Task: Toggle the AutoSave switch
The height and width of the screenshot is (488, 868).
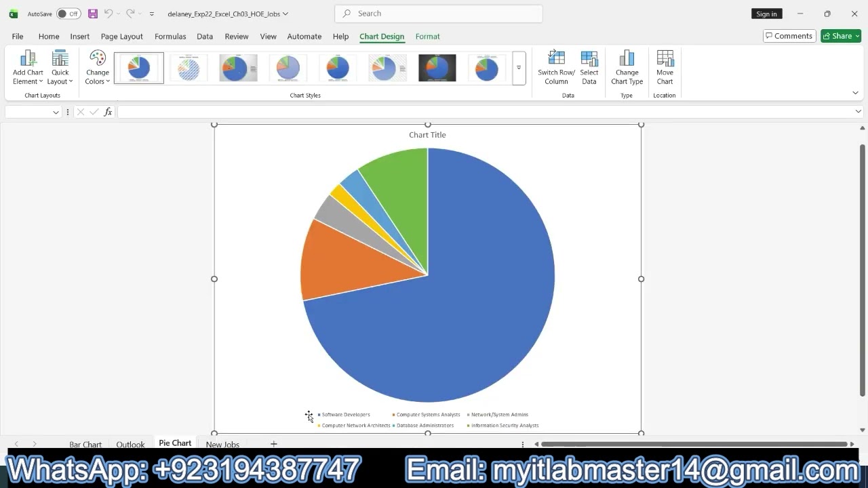Action: coord(68,14)
